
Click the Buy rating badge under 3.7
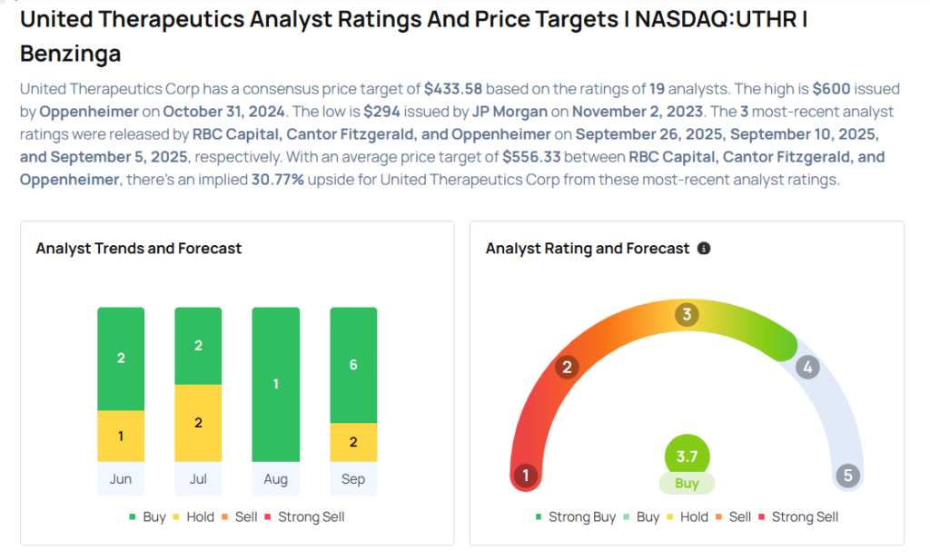click(x=687, y=483)
